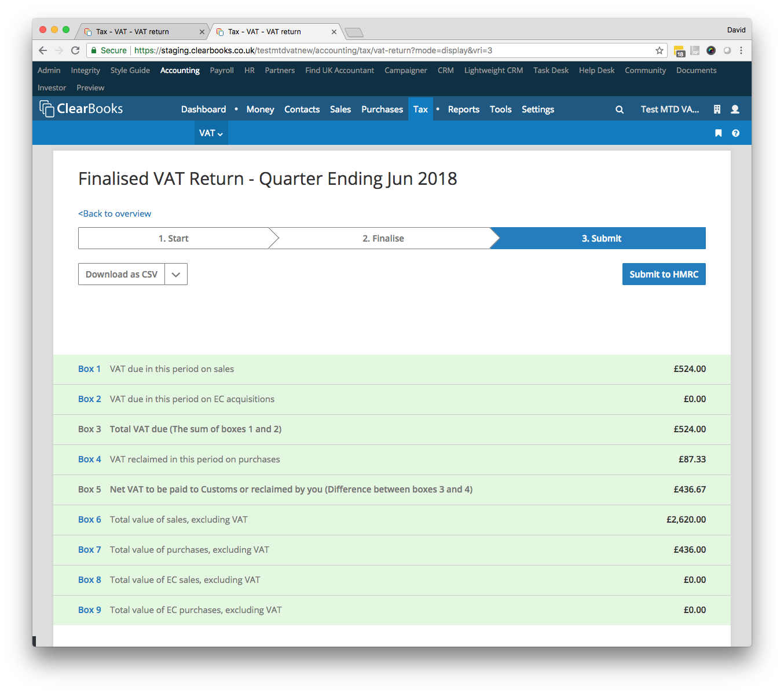Image resolution: width=784 pixels, height=693 pixels.
Task: Click the Documents top link
Action: pos(697,70)
